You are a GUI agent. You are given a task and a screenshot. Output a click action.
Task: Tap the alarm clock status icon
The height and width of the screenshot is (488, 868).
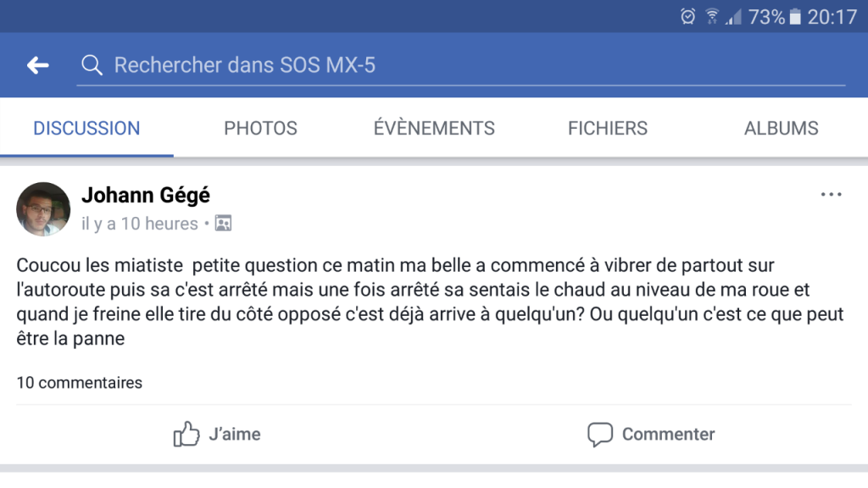pos(687,17)
